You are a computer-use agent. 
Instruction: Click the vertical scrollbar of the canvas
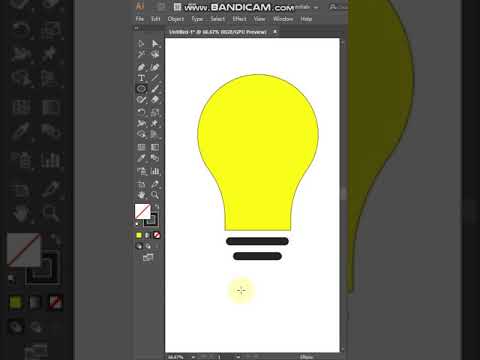click(343, 195)
